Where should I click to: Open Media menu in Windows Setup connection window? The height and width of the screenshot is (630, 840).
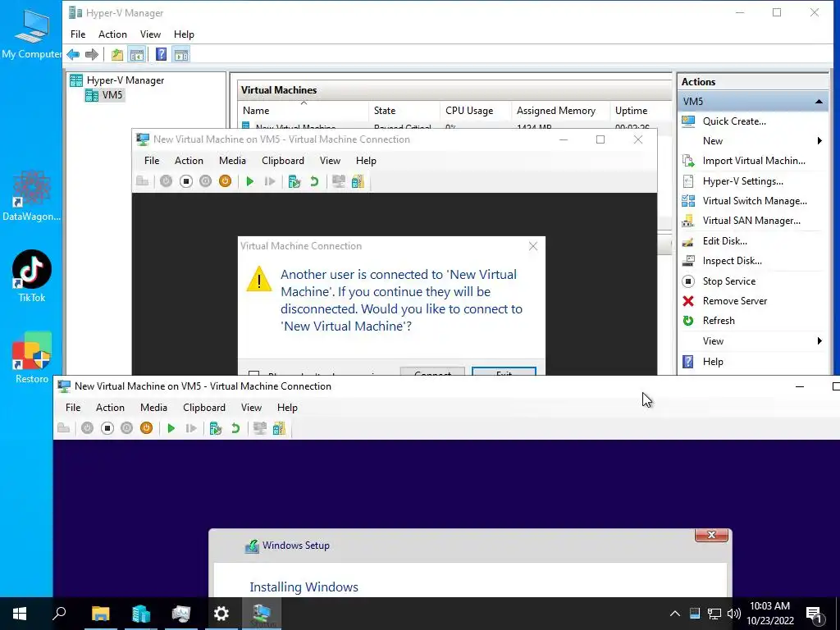coord(153,408)
